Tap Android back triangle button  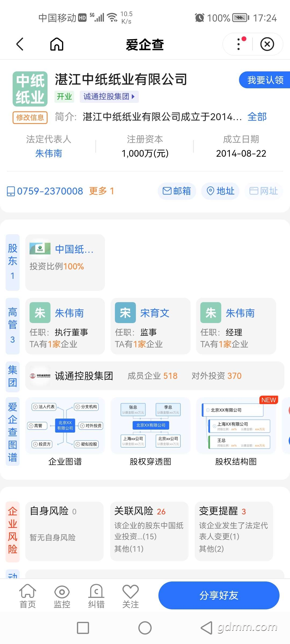coord(207,628)
